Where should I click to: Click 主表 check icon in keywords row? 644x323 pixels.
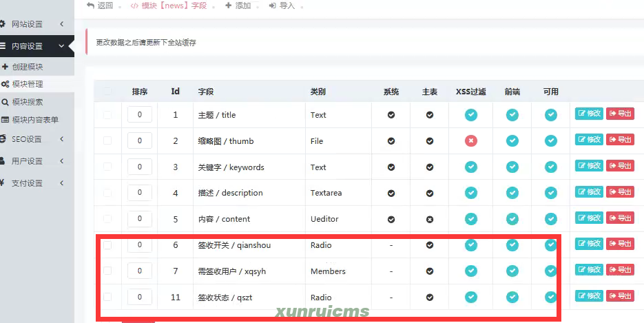(x=430, y=167)
